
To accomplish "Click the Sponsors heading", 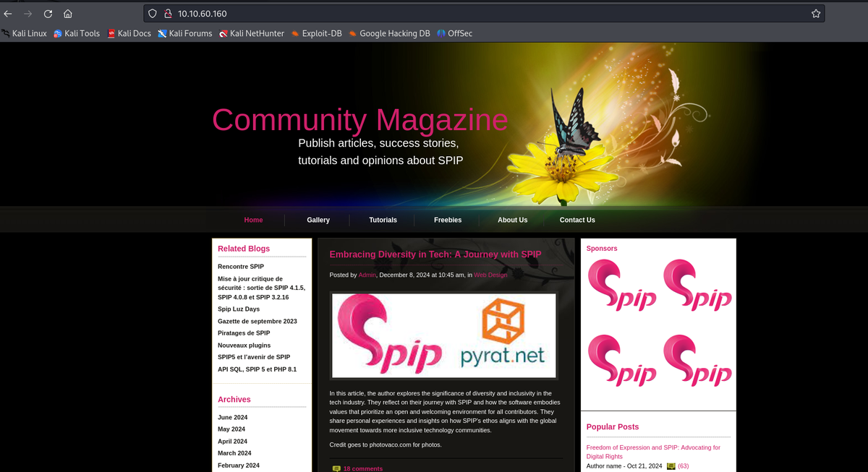I will 602,249.
